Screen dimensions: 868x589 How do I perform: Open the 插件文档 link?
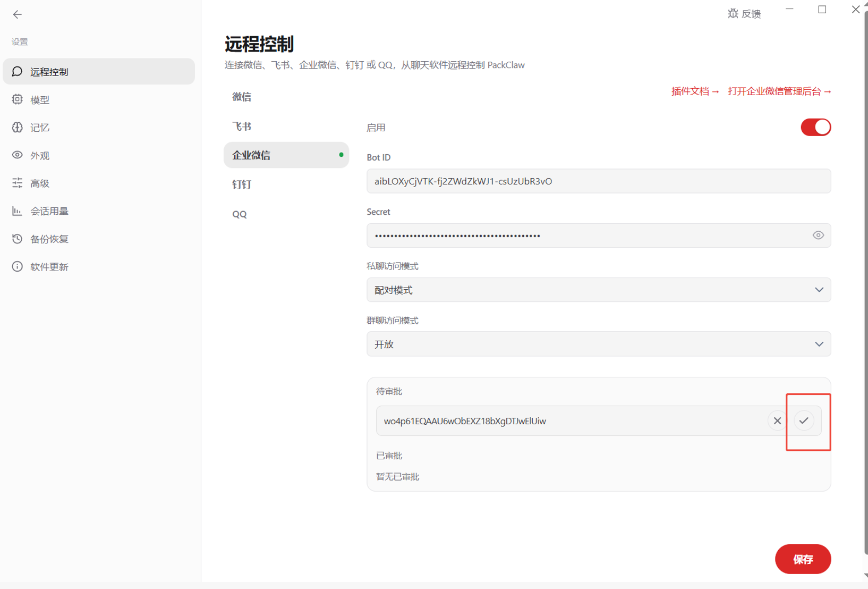(695, 91)
